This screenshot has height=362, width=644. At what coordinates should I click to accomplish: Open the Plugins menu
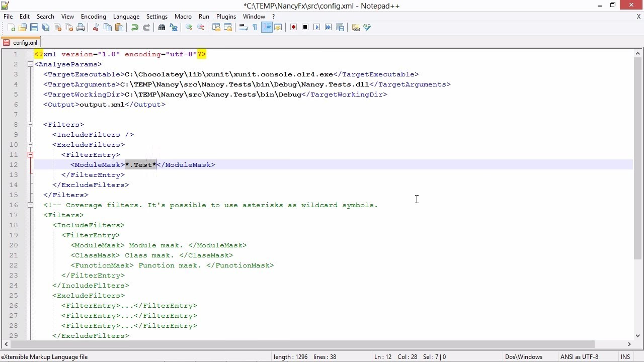pos(226,17)
